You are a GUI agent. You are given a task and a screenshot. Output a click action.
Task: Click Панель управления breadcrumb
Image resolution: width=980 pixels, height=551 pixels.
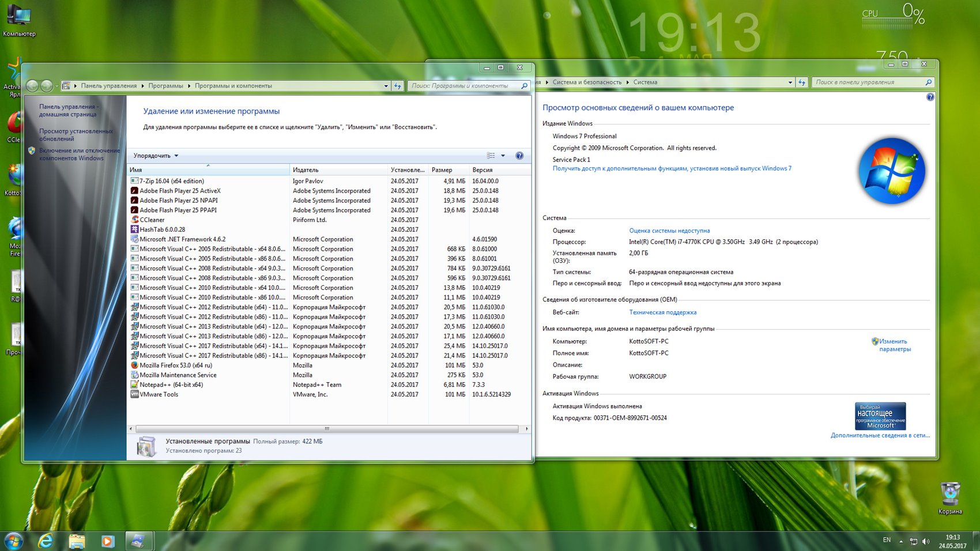click(x=108, y=86)
